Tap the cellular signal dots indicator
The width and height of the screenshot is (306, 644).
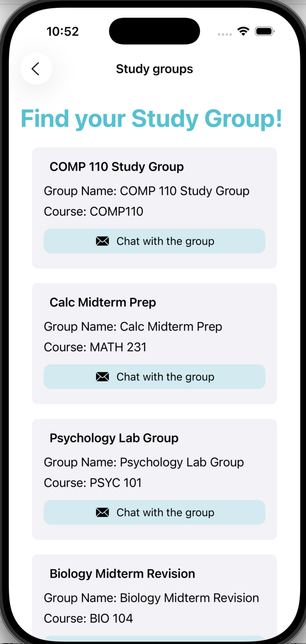pos(225,34)
